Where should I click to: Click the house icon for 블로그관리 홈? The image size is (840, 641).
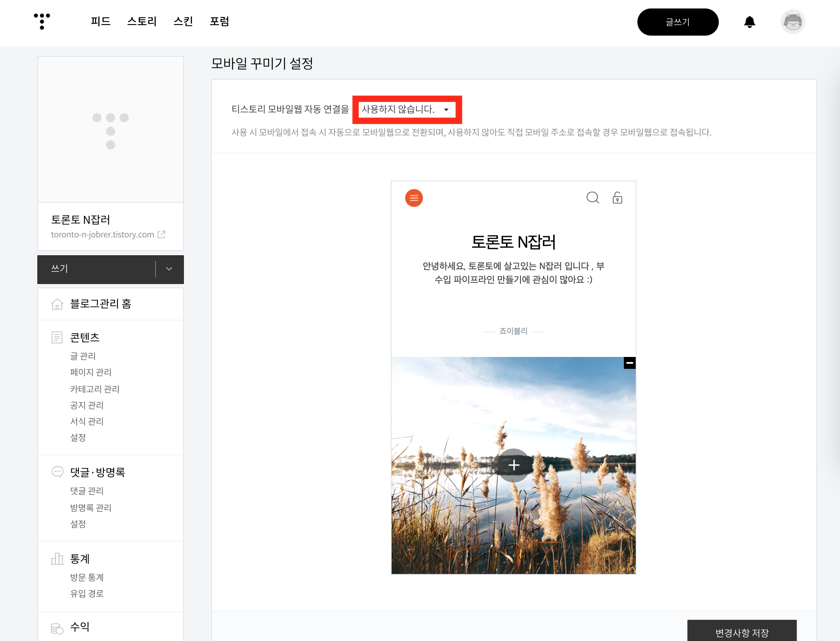click(57, 304)
